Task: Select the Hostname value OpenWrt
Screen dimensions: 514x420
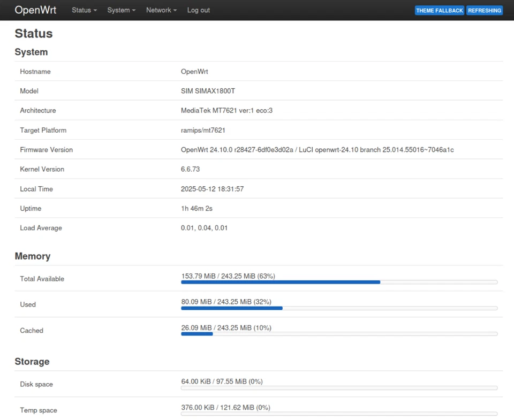Action: point(194,71)
